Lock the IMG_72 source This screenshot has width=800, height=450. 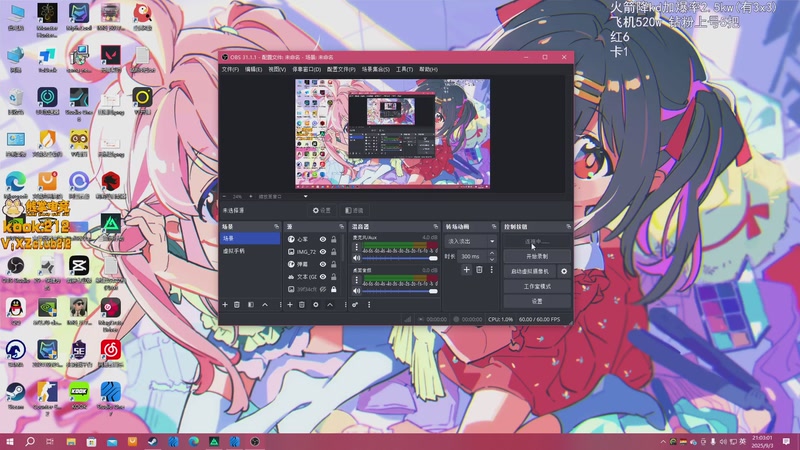[334, 252]
